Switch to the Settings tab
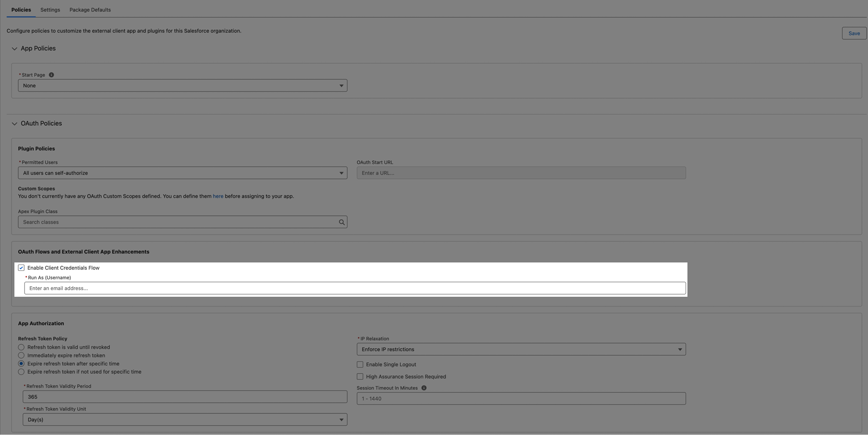This screenshot has height=435, width=868. pos(50,9)
